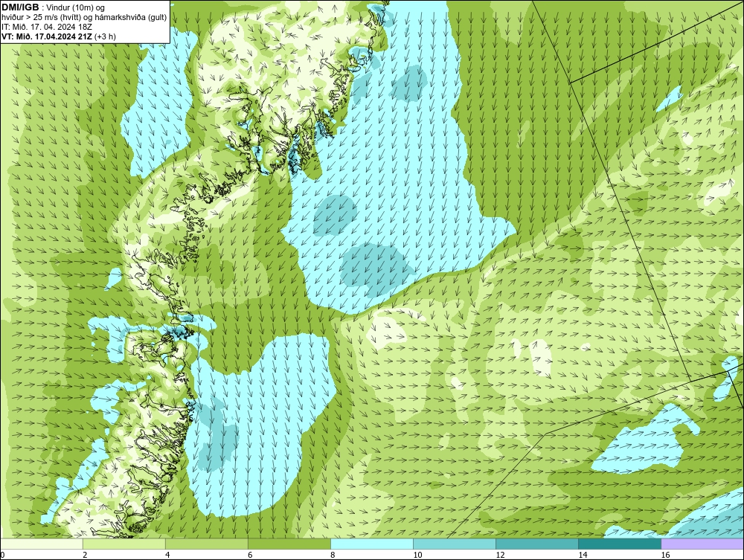Click the 4–6 m/s green legend swatch

(207, 544)
